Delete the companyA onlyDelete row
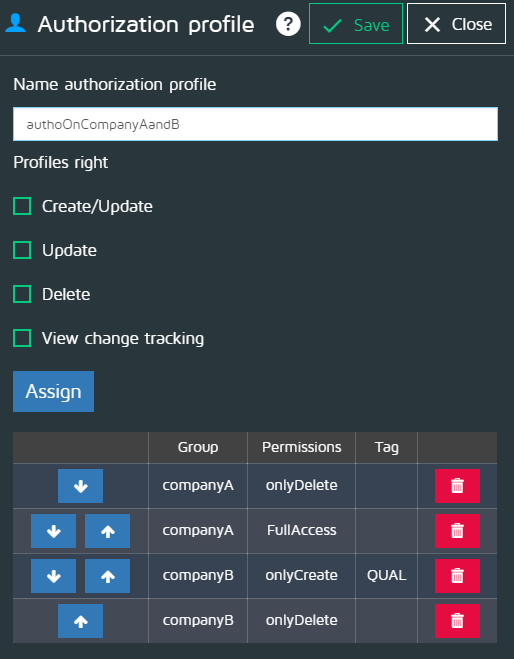514x659 pixels. coord(457,486)
